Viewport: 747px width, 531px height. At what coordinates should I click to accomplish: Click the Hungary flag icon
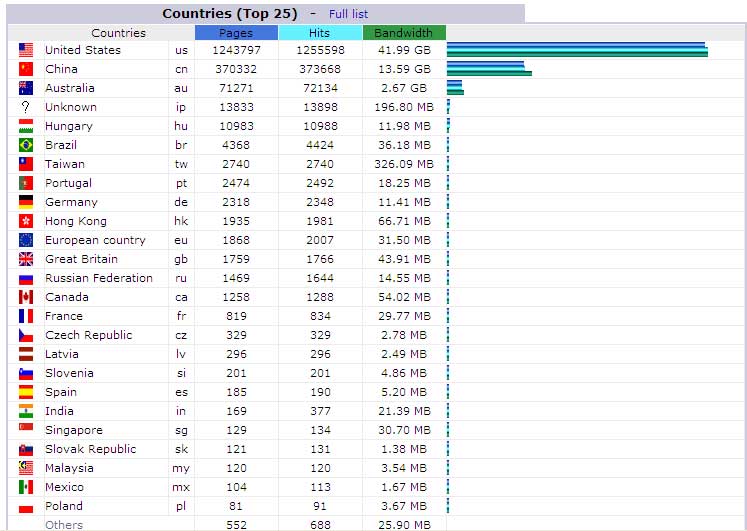[x=26, y=126]
